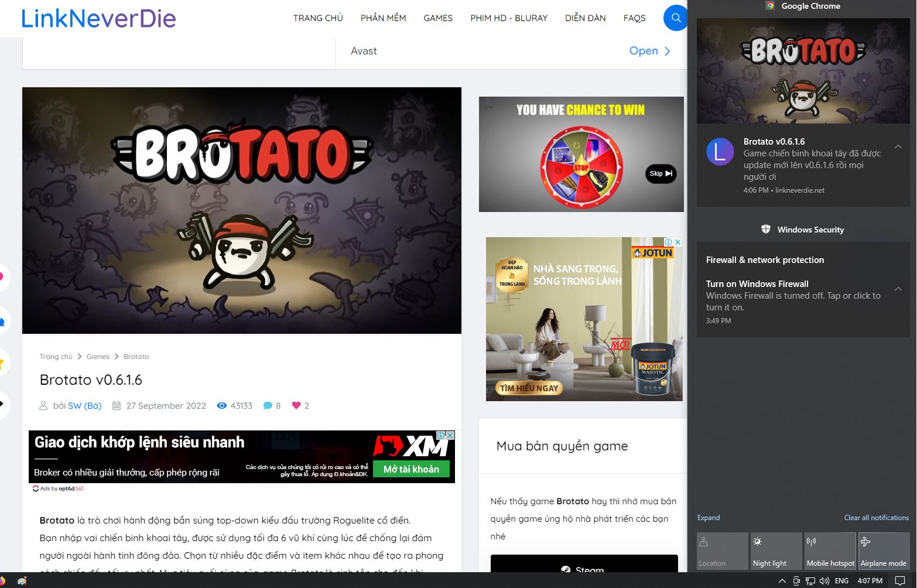The height and width of the screenshot is (588, 917).
Task: Toggle Mobile hotspot quick action
Action: [830, 551]
